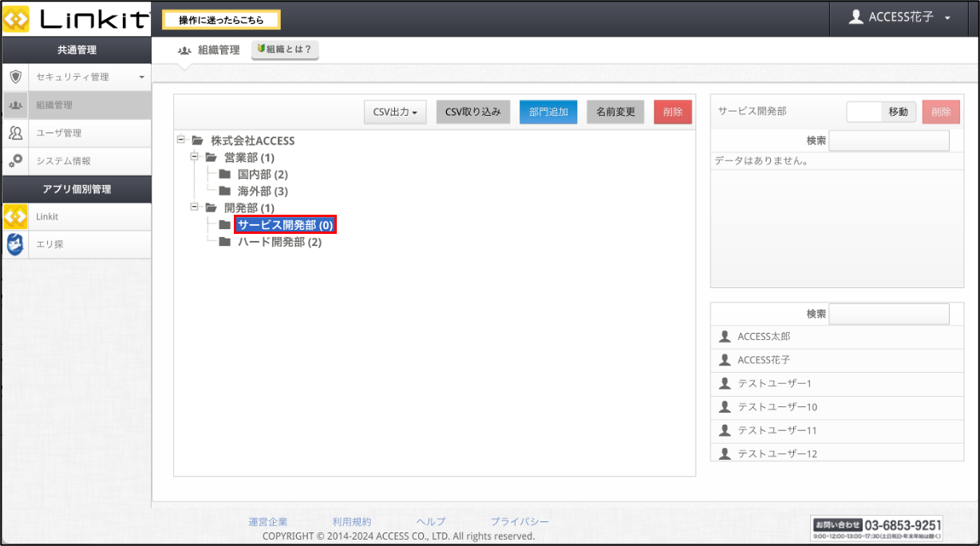Open the セキュリティ管理 menu item
The height and width of the screenshot is (546, 980).
(x=76, y=77)
